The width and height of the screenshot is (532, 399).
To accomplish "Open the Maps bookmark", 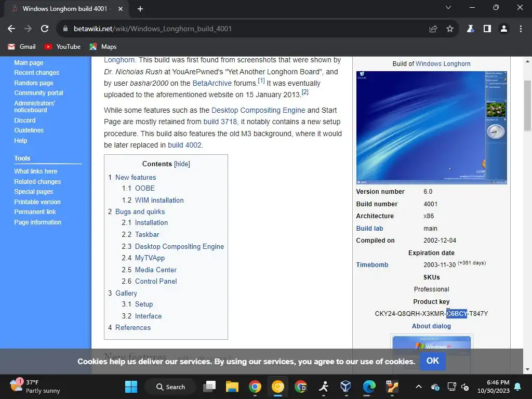I will (x=103, y=47).
